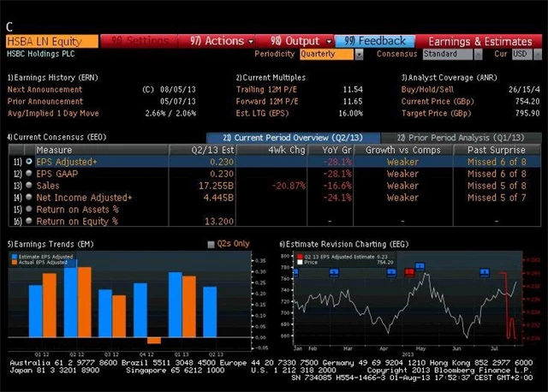Viewport: 548px width, 392px height.
Task: Click the Earnings & Estimates title label
Action: 480,42
